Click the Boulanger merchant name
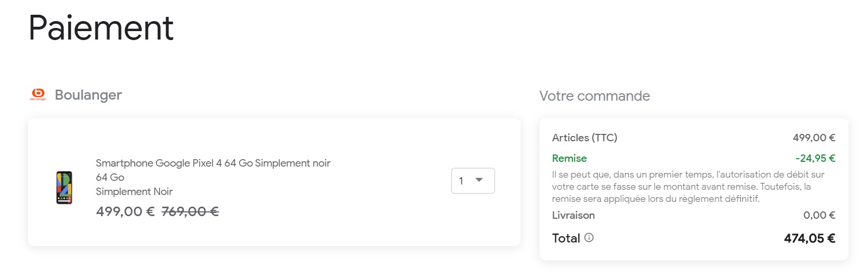Screen dimensions: 868x272 point(88,95)
